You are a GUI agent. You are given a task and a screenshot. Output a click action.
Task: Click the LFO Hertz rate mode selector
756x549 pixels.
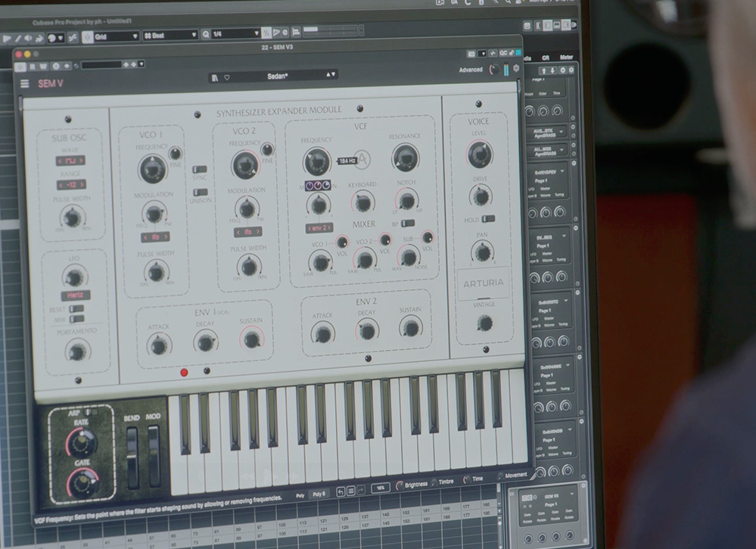pos(75,295)
